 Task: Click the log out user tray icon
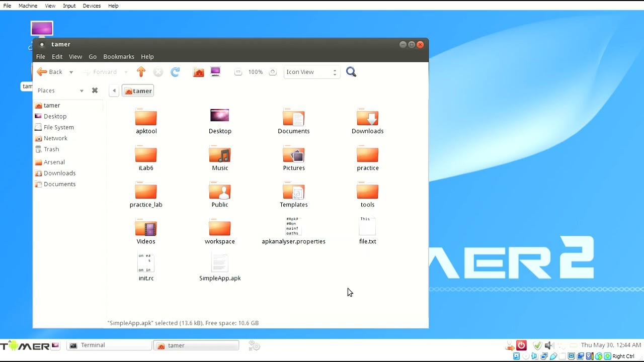pos(510,345)
